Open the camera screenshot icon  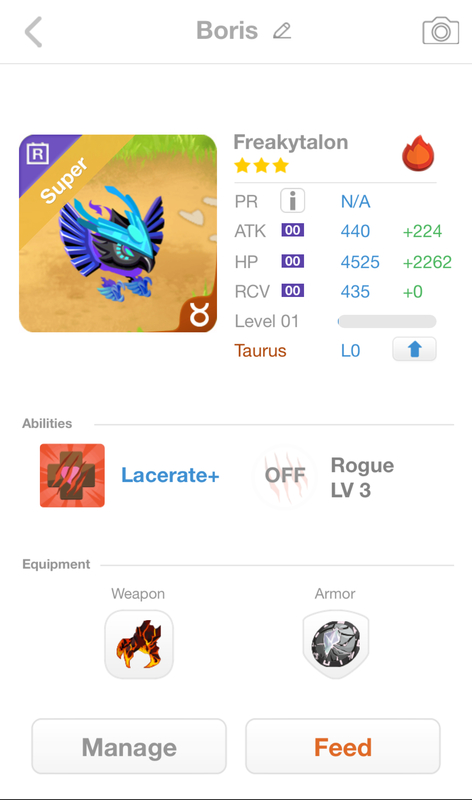click(x=441, y=31)
